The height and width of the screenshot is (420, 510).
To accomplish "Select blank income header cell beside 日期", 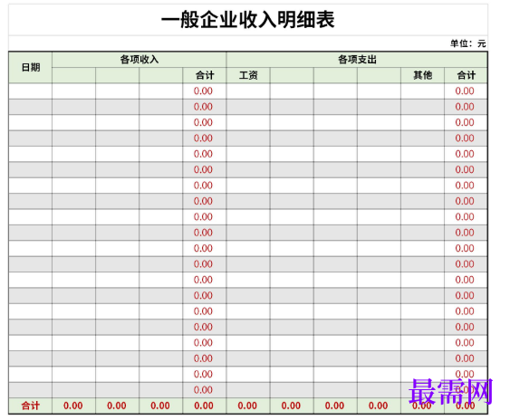I will [74, 75].
